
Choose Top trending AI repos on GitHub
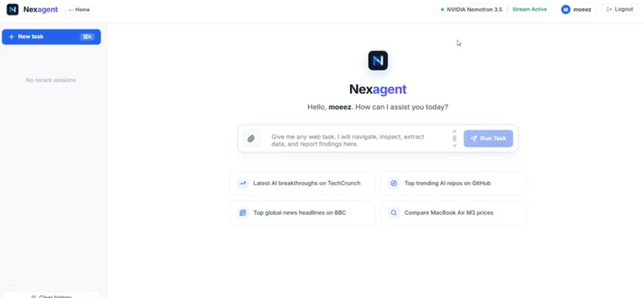coord(453,183)
